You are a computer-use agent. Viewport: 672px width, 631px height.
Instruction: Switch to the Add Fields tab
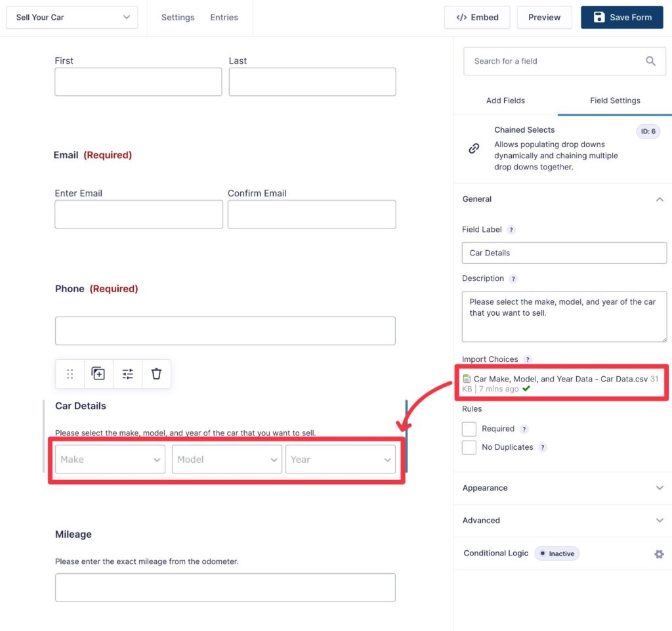pos(505,100)
